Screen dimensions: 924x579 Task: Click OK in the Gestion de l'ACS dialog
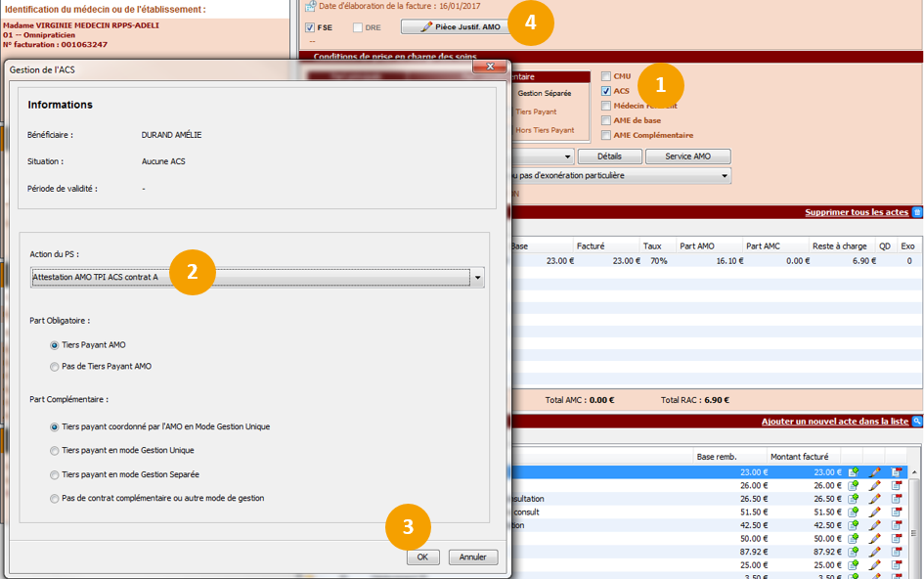(422, 557)
